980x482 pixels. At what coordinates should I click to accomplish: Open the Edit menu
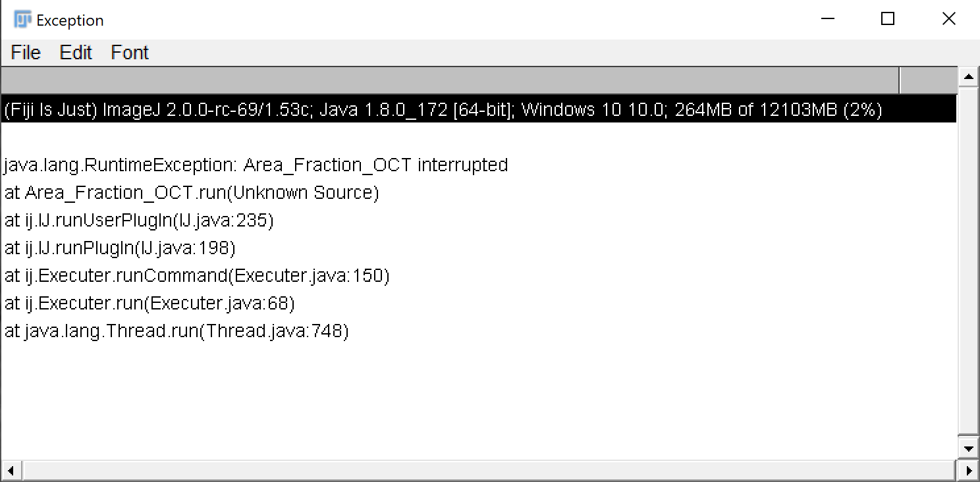pyautogui.click(x=76, y=53)
